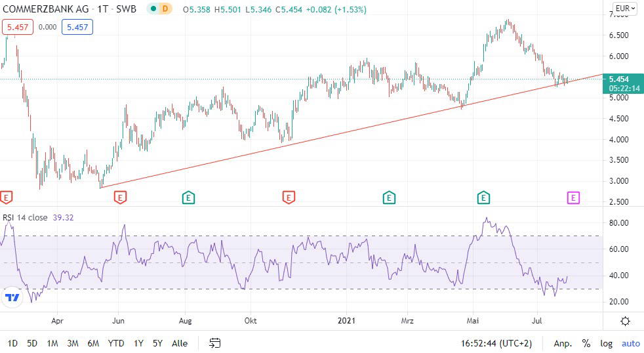Click the red earnings marker near June
The width and height of the screenshot is (644, 353).
tap(120, 197)
